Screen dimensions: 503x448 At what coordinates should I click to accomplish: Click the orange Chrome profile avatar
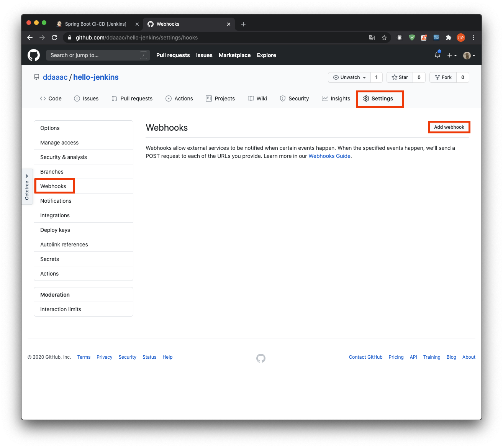[x=461, y=38]
